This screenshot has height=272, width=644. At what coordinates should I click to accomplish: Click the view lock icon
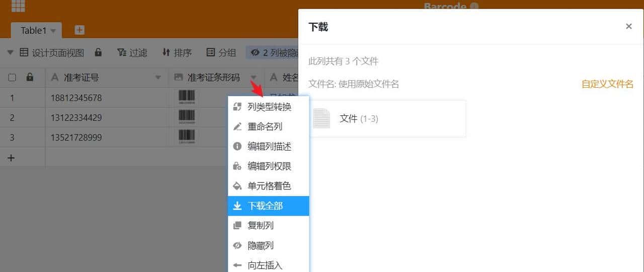click(x=98, y=52)
